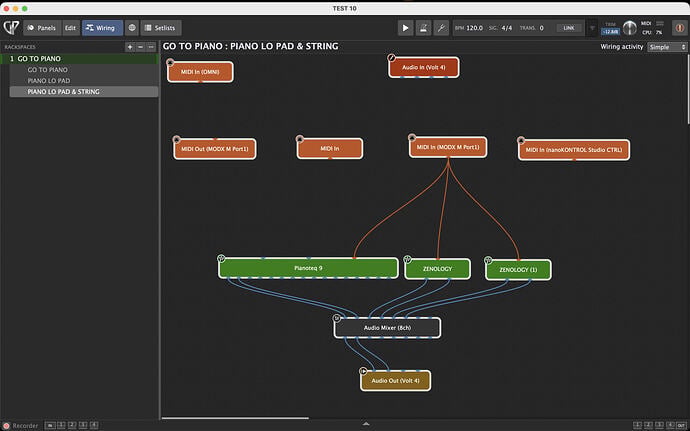
Task: Select the plain MIDI In block
Action: tap(330, 149)
